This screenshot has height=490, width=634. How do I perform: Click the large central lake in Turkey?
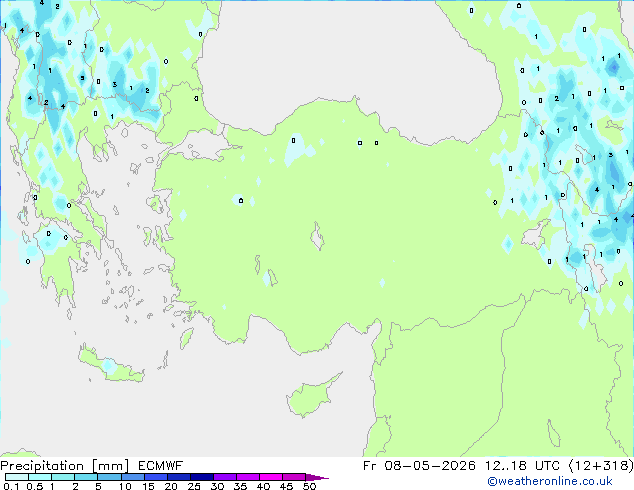pyautogui.click(x=317, y=237)
